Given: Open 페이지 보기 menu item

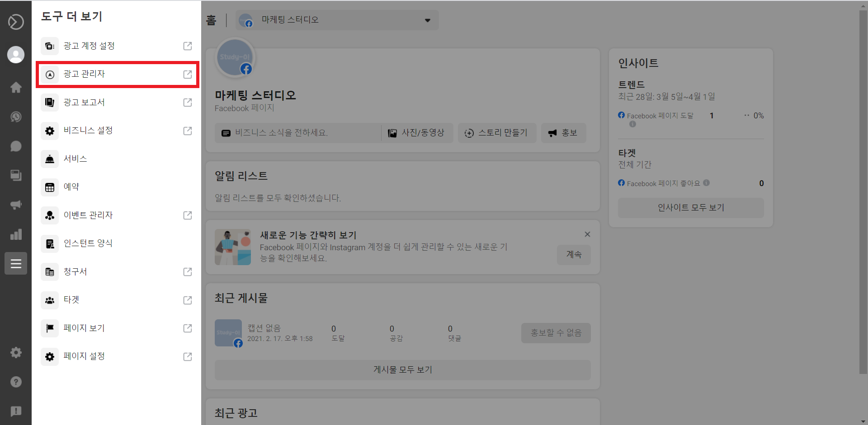Looking at the screenshot, I should [118, 328].
